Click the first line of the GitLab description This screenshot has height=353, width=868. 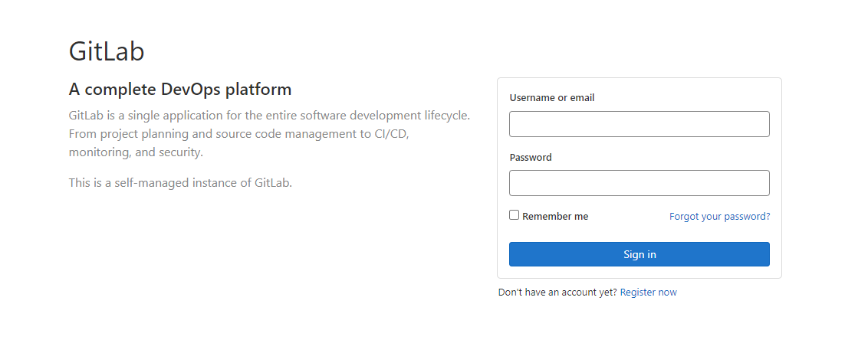268,116
